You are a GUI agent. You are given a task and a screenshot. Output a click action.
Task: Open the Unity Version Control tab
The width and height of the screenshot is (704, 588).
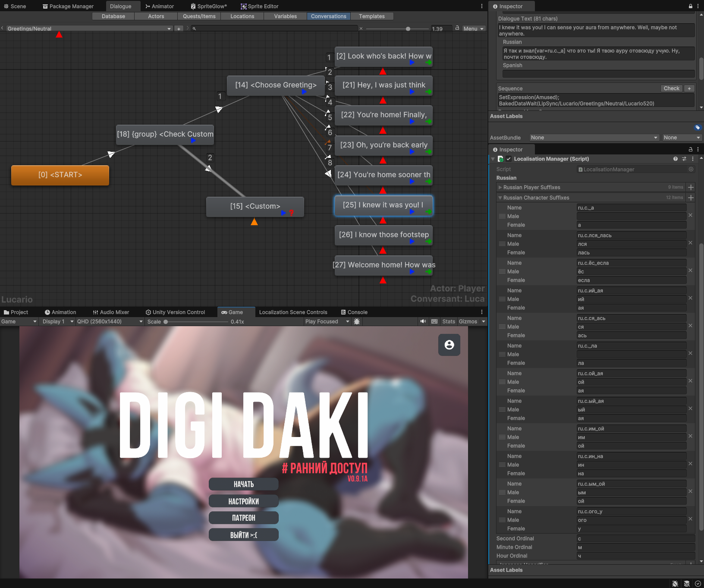(175, 312)
